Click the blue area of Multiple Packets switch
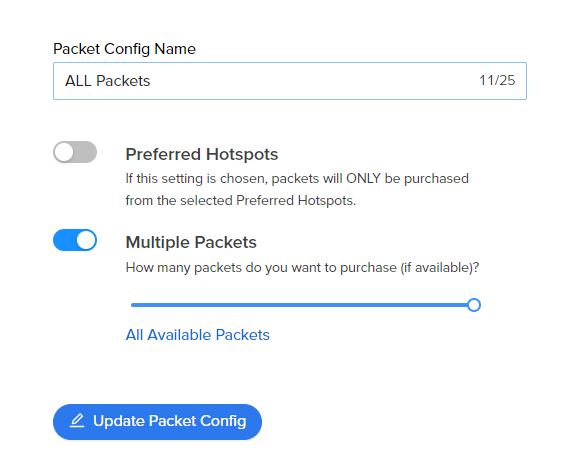 coord(64,240)
